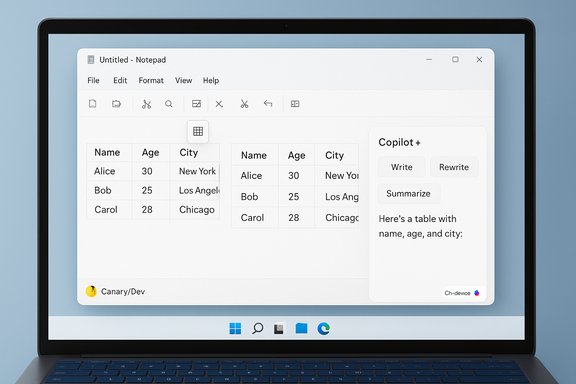This screenshot has height=384, width=576.
Task: Open the File menu
Action: (x=93, y=80)
